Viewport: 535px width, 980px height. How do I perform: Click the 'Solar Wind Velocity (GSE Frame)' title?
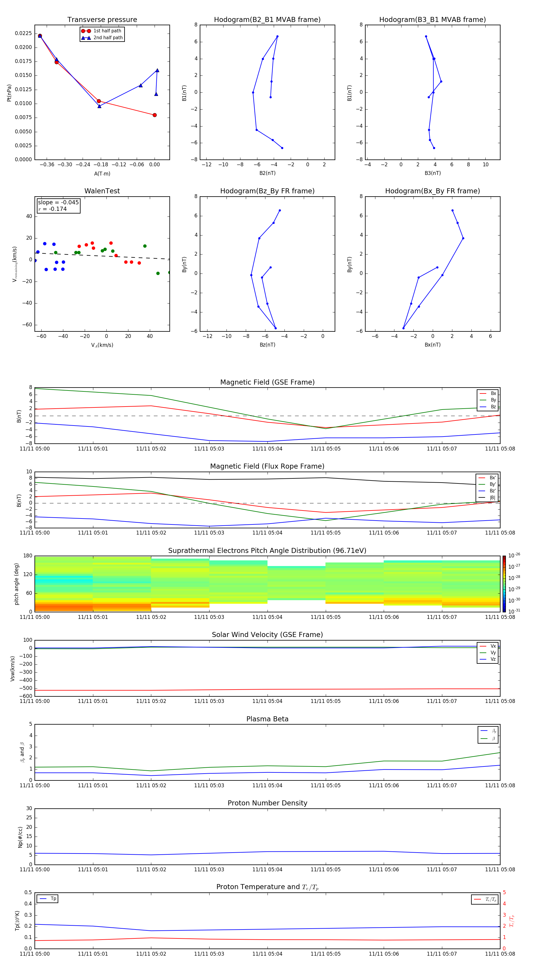pos(267,635)
